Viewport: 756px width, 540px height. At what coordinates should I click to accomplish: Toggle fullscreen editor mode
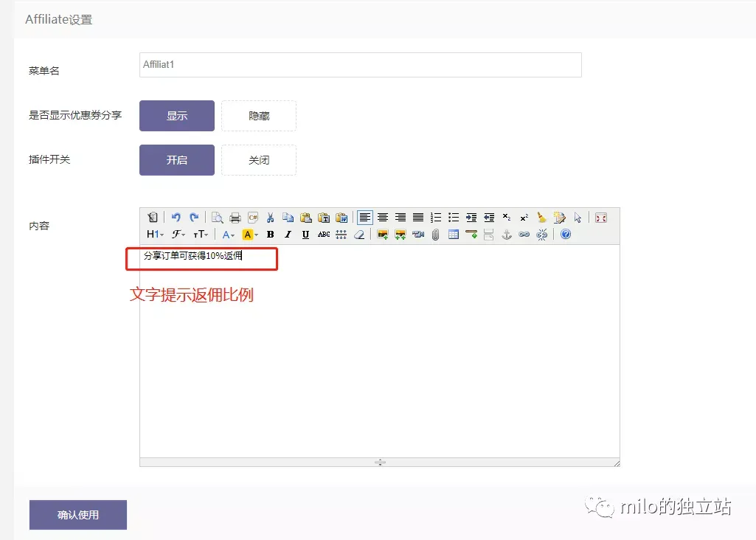tap(601, 218)
